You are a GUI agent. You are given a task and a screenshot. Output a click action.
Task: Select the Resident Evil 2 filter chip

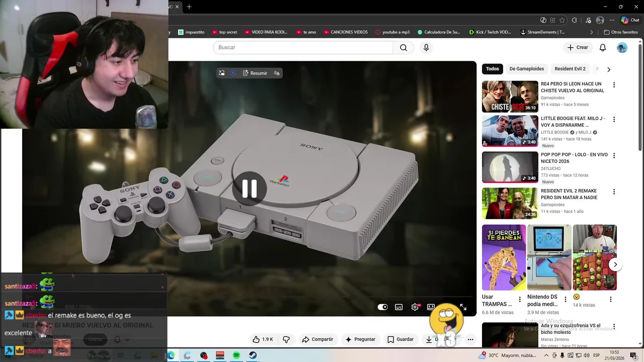570,69
